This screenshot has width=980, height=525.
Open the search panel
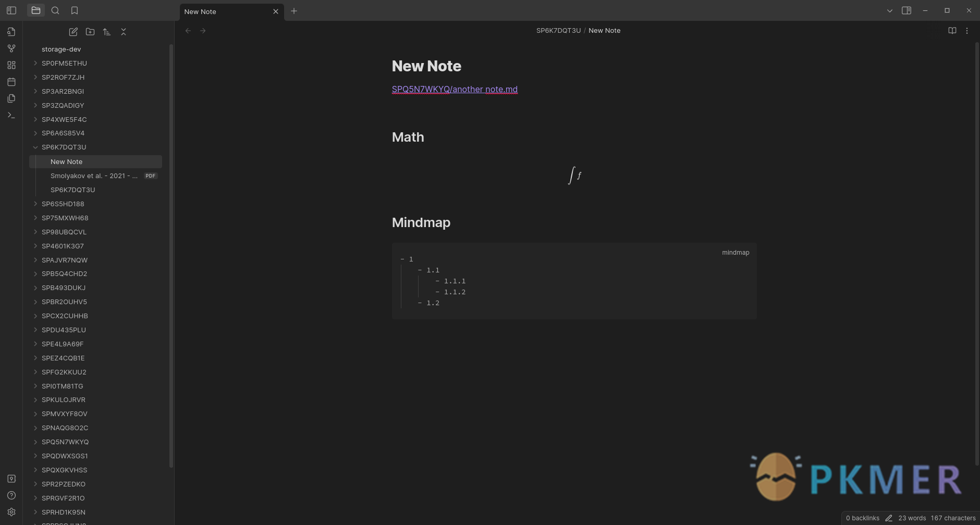pos(55,10)
